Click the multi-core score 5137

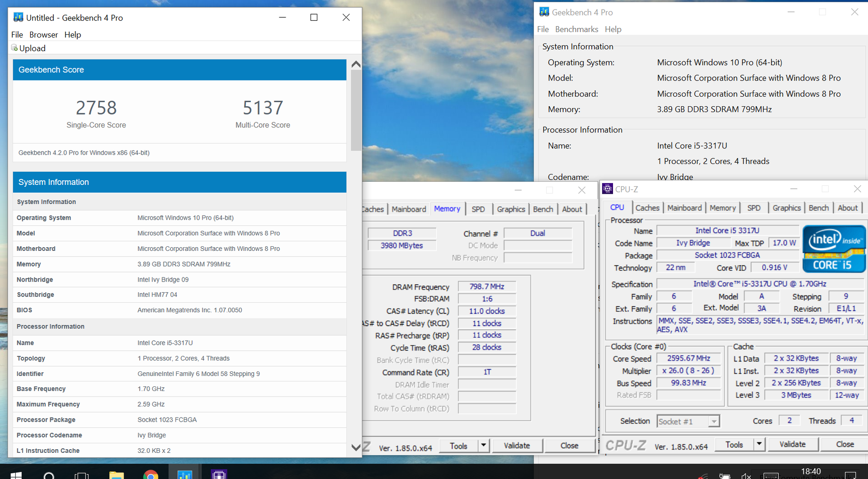[263, 108]
